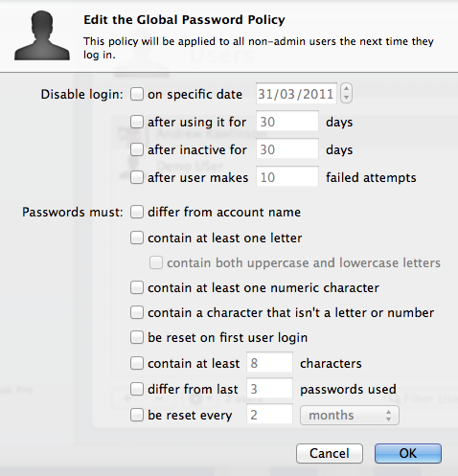
Task: Click the 31/03/2011 date field
Action: pos(296,94)
